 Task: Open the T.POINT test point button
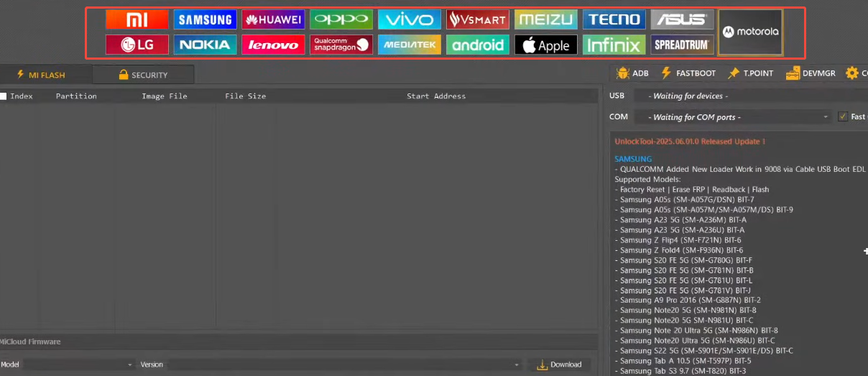click(750, 73)
